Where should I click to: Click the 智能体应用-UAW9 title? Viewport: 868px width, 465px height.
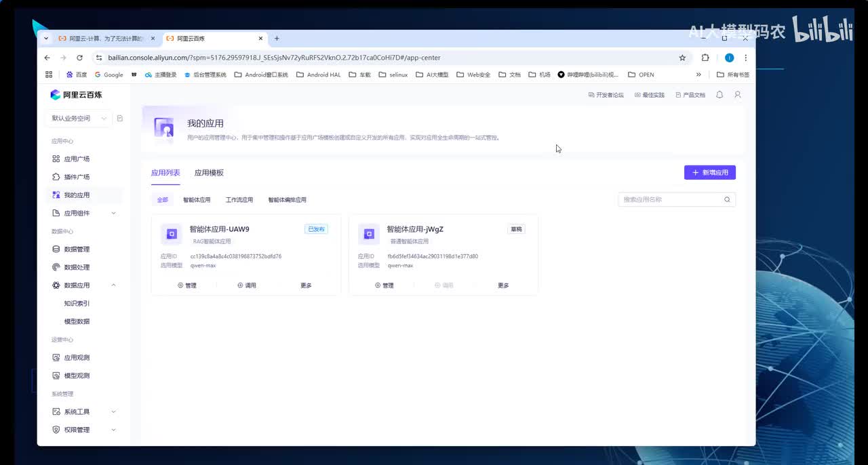[x=220, y=229]
